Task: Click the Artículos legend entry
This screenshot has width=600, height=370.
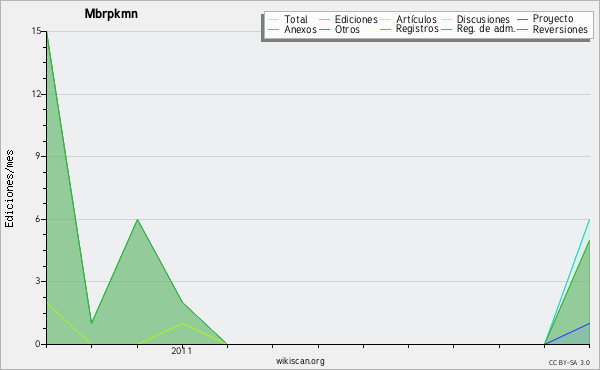Action: pos(416,19)
